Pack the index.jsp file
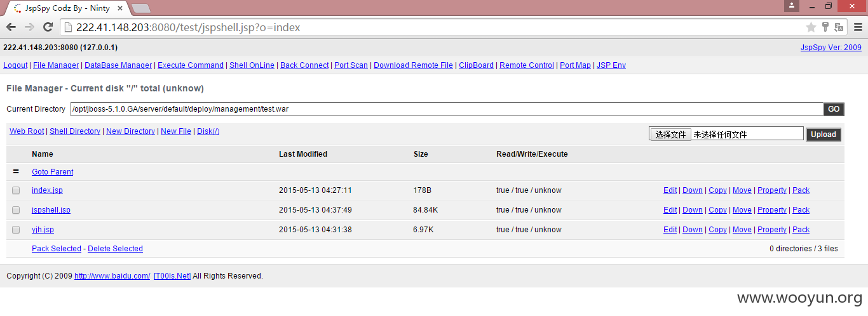 click(801, 190)
